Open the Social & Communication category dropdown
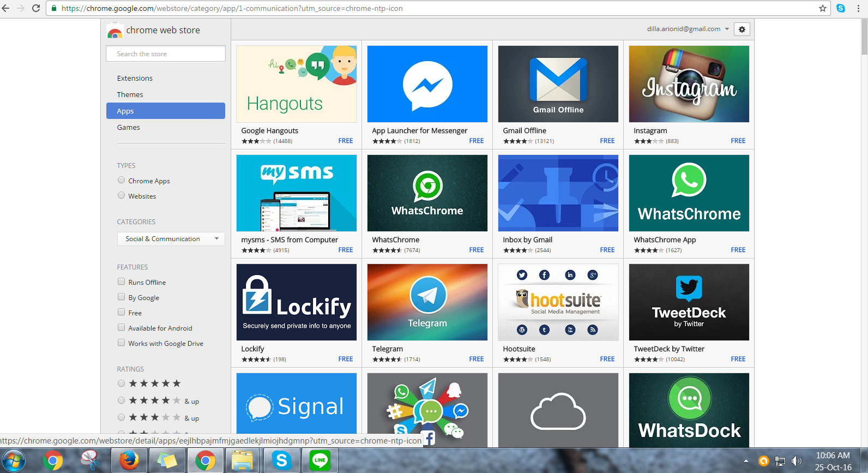Viewport: 868px width, 473px height. 171,239
